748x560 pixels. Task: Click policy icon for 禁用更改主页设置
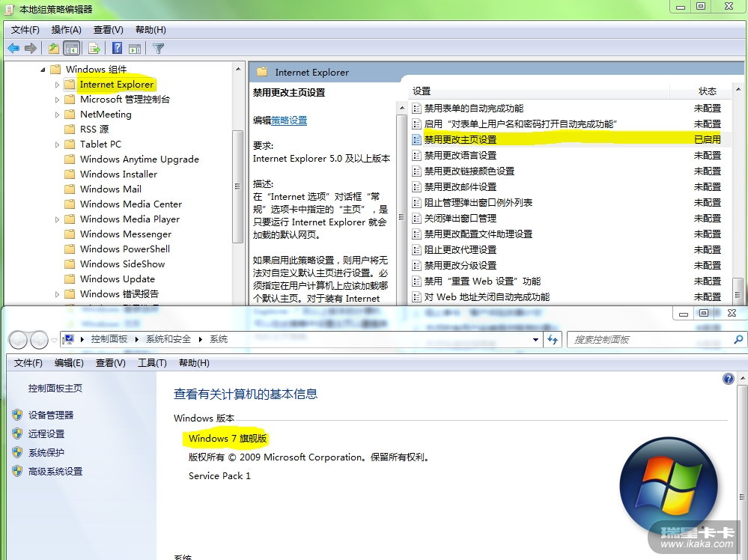click(416, 139)
